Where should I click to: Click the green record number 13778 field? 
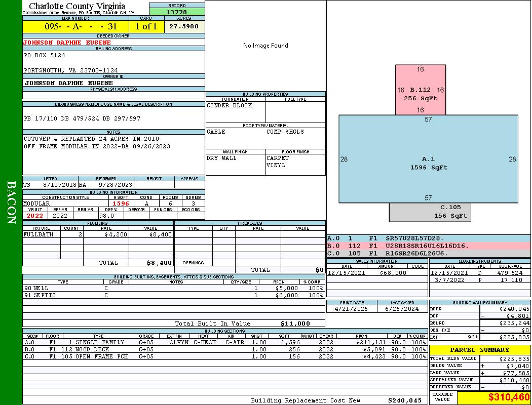click(177, 12)
